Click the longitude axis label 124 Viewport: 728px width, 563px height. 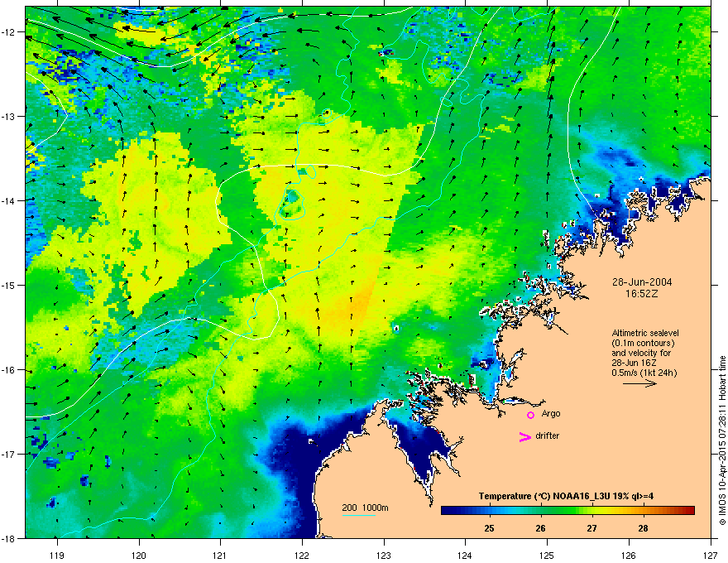[x=465, y=555]
